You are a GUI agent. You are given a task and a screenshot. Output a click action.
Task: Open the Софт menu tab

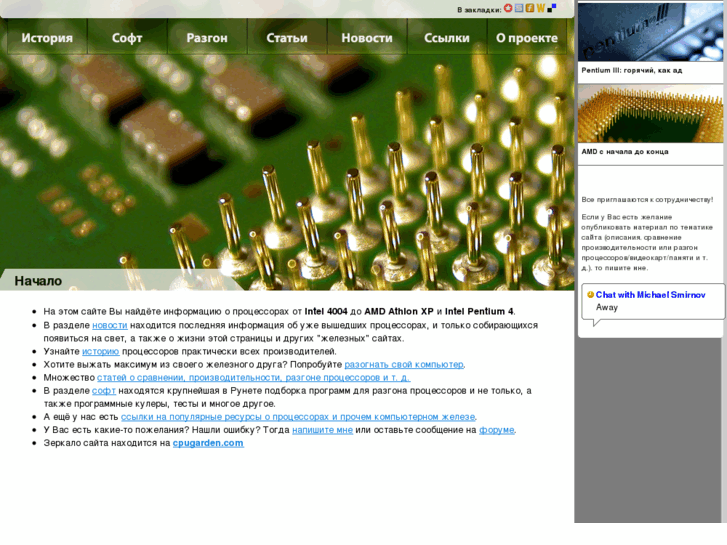[x=127, y=38]
